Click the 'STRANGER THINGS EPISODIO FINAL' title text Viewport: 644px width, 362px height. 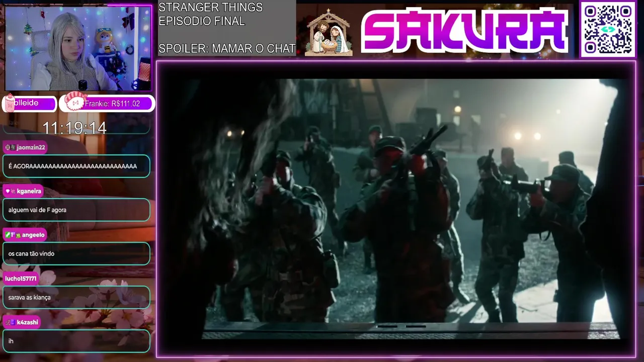[210, 14]
